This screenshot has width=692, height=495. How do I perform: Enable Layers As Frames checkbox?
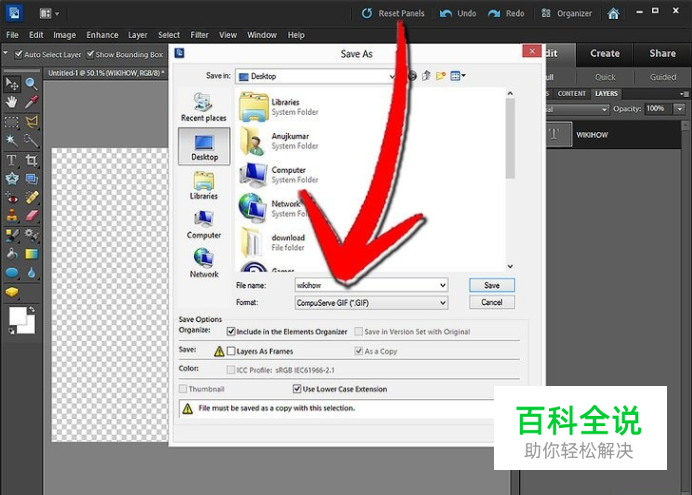(x=231, y=351)
